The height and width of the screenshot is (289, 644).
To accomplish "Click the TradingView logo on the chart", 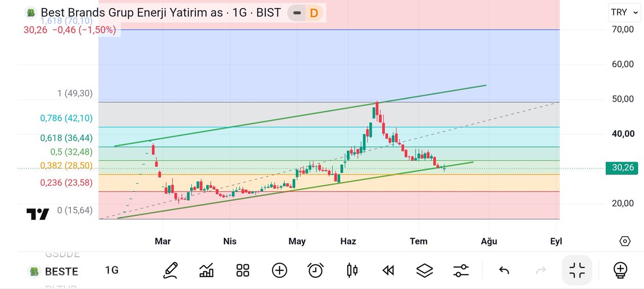I will (x=38, y=214).
